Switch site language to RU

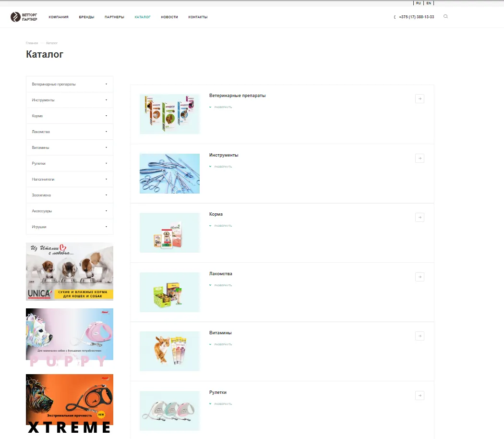point(419,3)
